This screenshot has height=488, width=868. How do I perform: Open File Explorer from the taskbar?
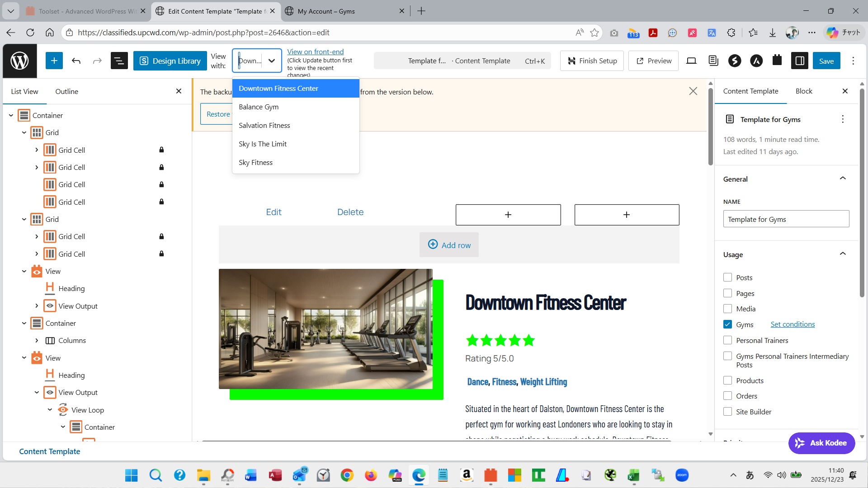coord(203,475)
